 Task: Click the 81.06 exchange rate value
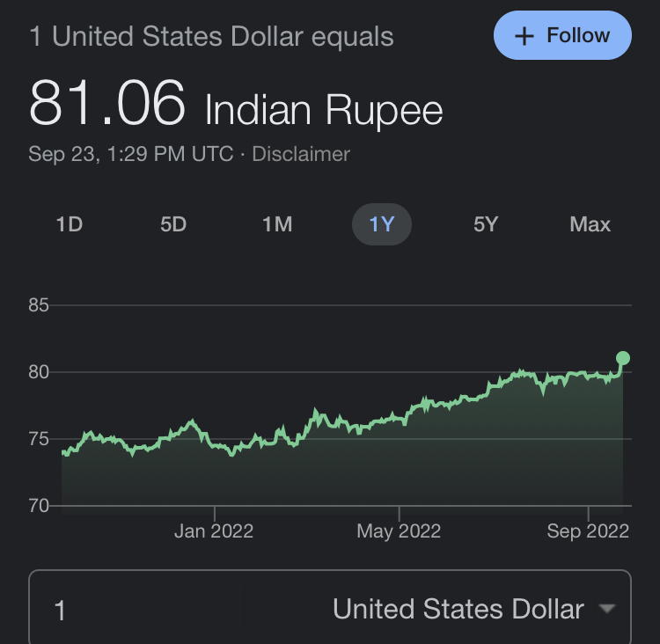point(107,104)
